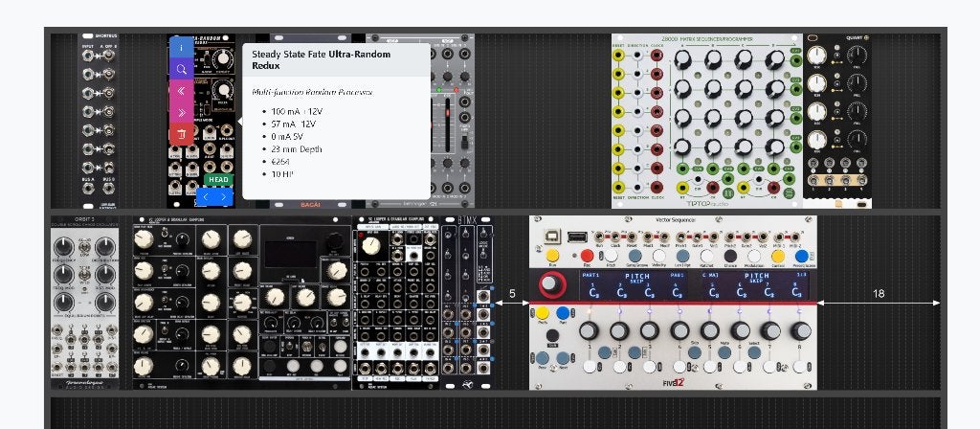980x429 pixels.
Task: Click the black display screen on the sampler module
Action: tap(291, 254)
